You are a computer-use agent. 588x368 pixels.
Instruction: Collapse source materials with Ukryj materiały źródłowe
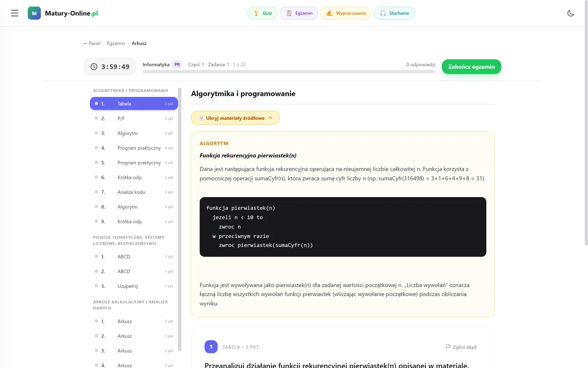pyautogui.click(x=235, y=118)
